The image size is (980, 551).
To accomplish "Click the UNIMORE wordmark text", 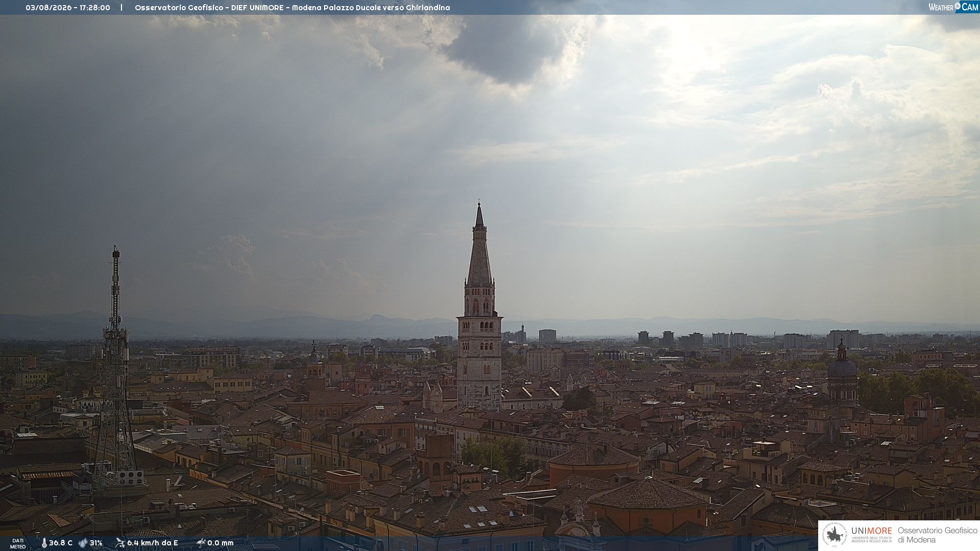I will click(872, 531).
